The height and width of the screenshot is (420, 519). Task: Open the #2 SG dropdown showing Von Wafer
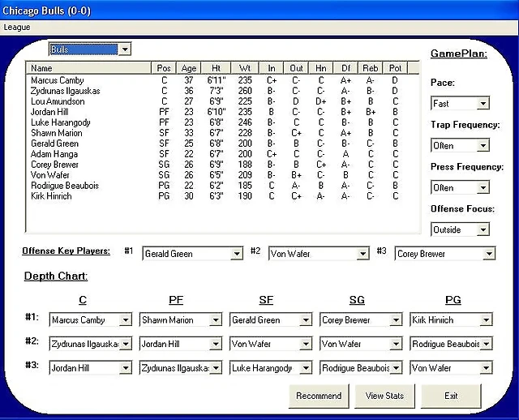click(x=361, y=344)
